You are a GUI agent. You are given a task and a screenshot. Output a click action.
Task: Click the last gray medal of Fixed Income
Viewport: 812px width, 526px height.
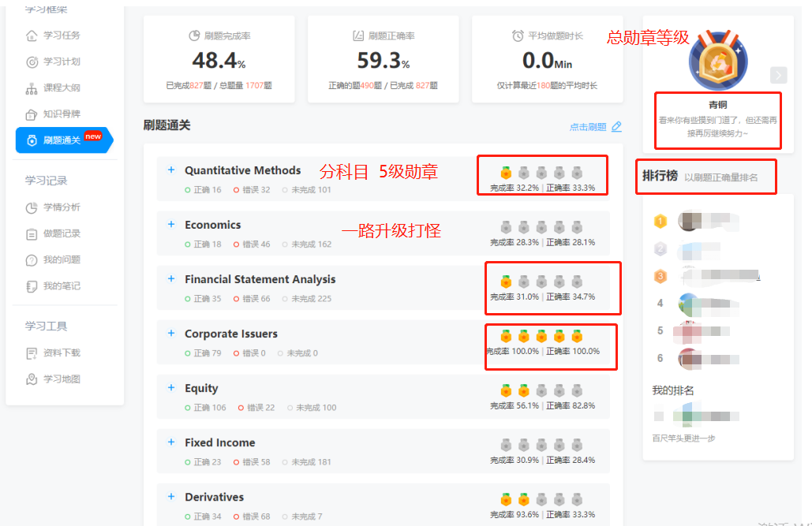(577, 446)
